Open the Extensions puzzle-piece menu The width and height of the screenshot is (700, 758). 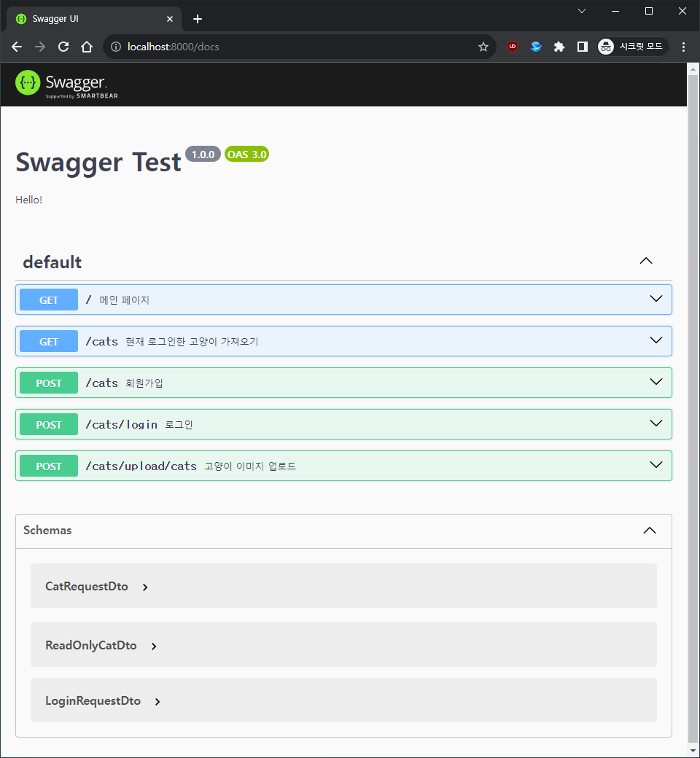[x=559, y=47]
